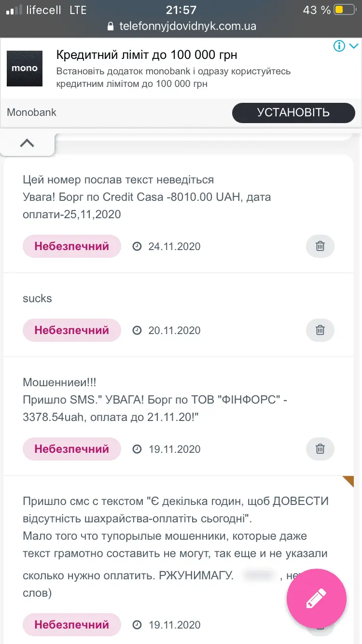Tap the УСТАНОВІТЬ install button

click(293, 112)
